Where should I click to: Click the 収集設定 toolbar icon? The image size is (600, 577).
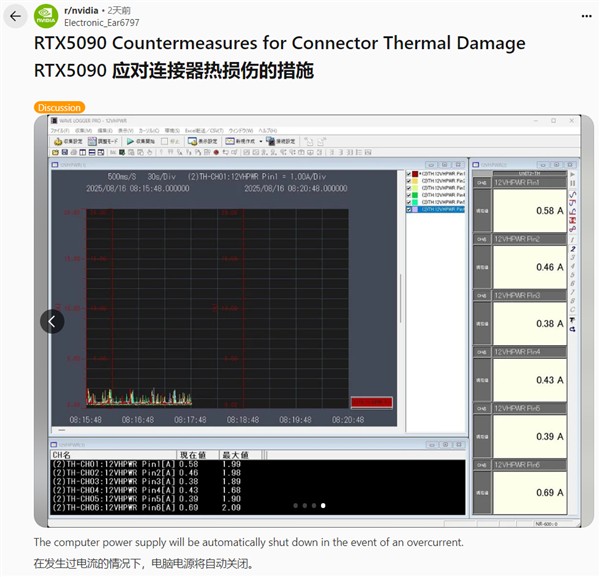(69, 141)
